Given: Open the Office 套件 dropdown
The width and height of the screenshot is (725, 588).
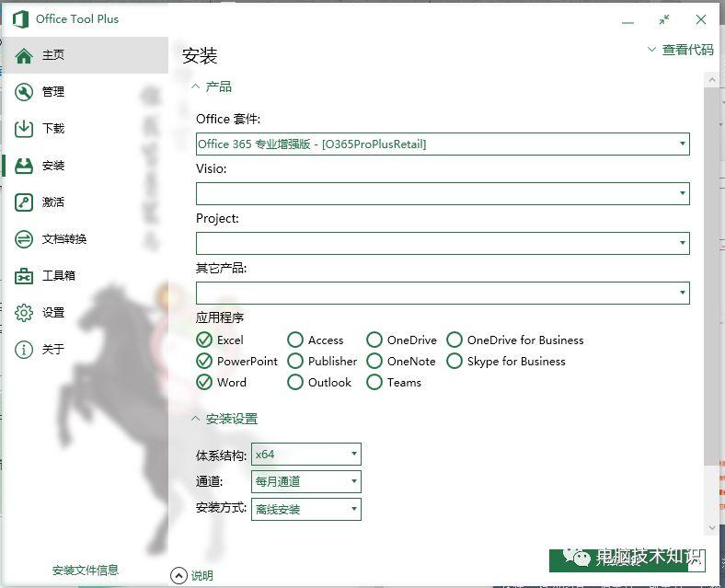Looking at the screenshot, I should click(x=443, y=144).
